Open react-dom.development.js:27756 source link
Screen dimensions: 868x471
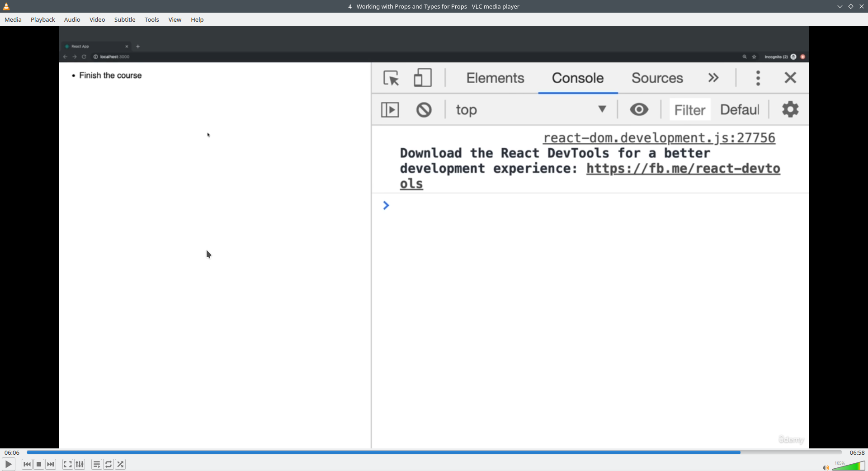(x=659, y=138)
